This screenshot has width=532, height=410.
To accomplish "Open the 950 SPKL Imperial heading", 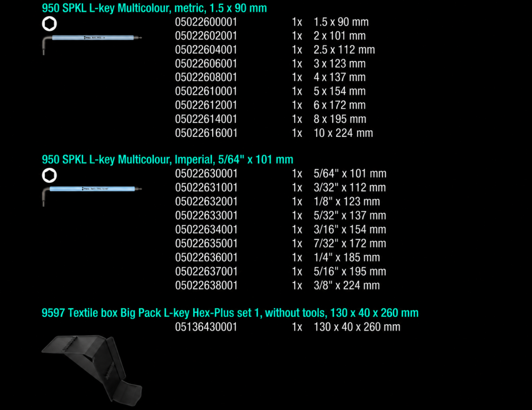I will (x=167, y=159).
